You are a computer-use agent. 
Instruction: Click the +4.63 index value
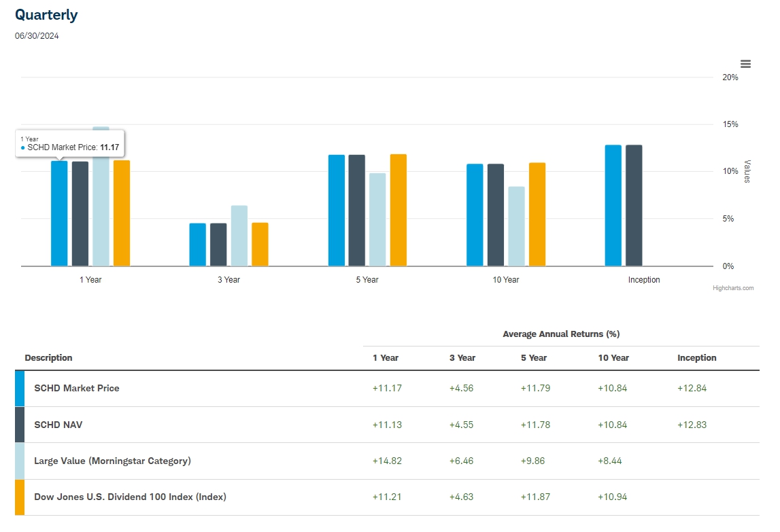click(x=461, y=497)
